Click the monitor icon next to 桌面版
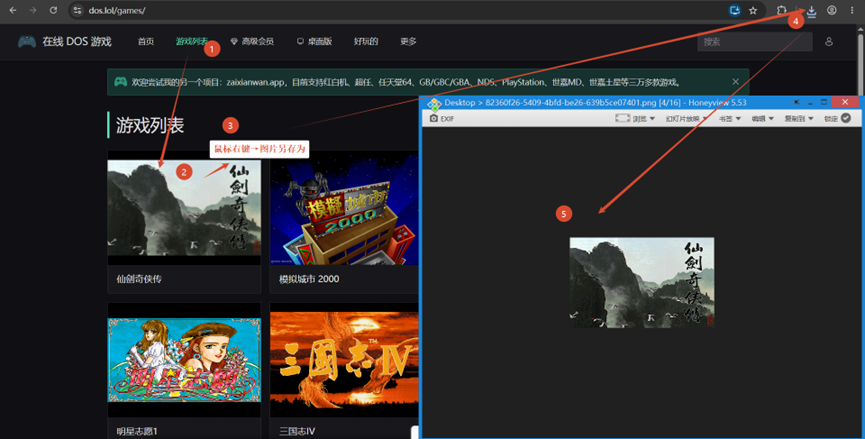Image resolution: width=865 pixels, height=439 pixels. coord(300,41)
